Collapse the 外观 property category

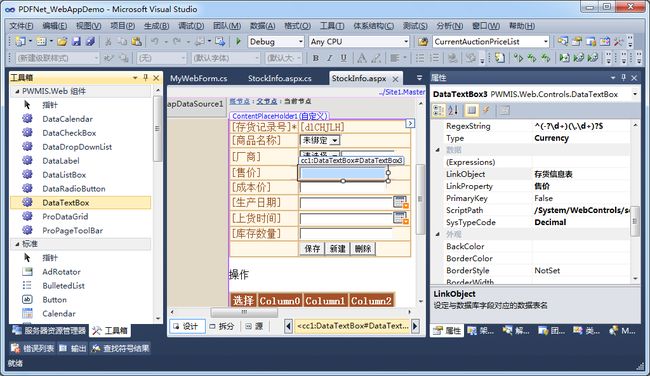click(438, 234)
